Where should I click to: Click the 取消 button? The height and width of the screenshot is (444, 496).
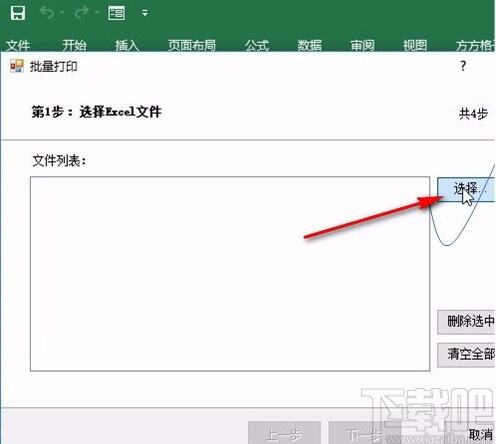point(481,434)
